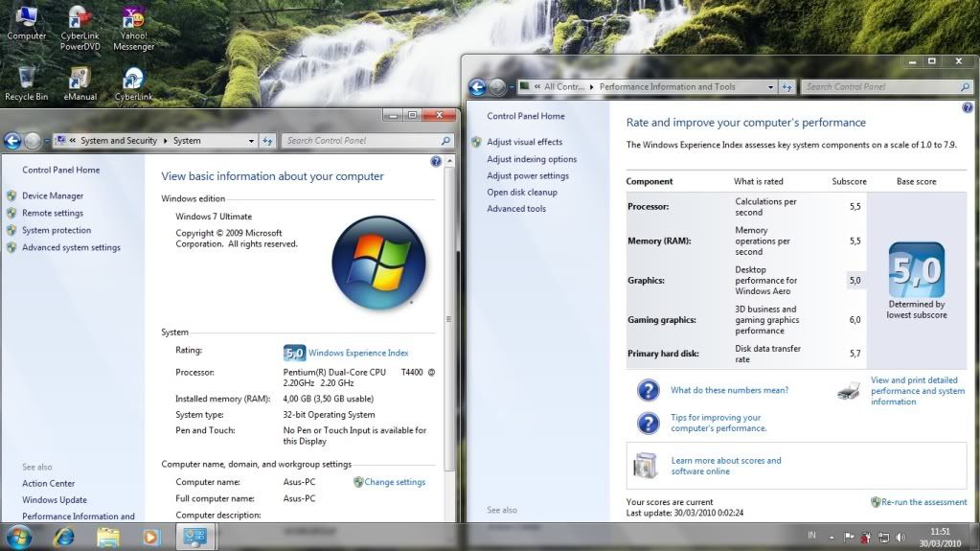Expand System window address bar dropdown

pyautogui.click(x=251, y=141)
